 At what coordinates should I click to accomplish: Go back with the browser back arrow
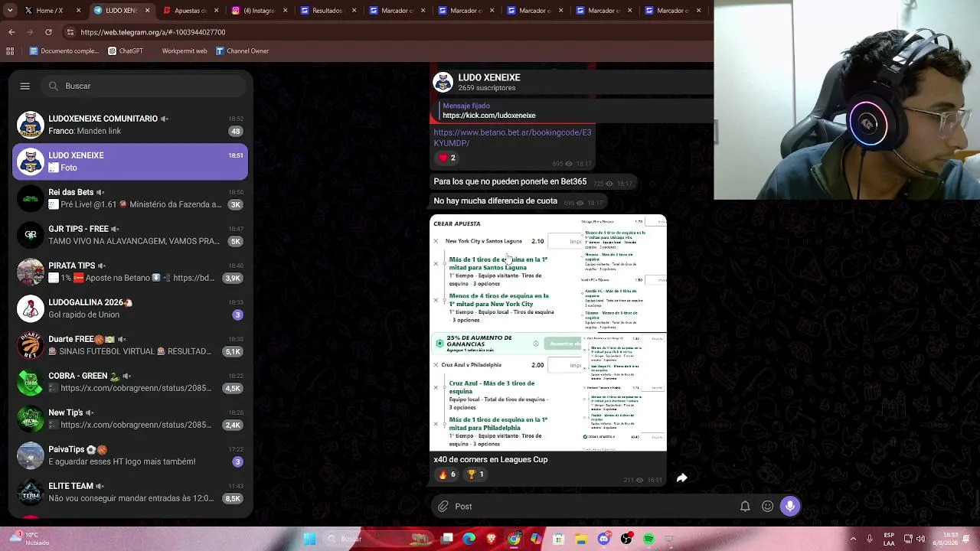tap(11, 32)
